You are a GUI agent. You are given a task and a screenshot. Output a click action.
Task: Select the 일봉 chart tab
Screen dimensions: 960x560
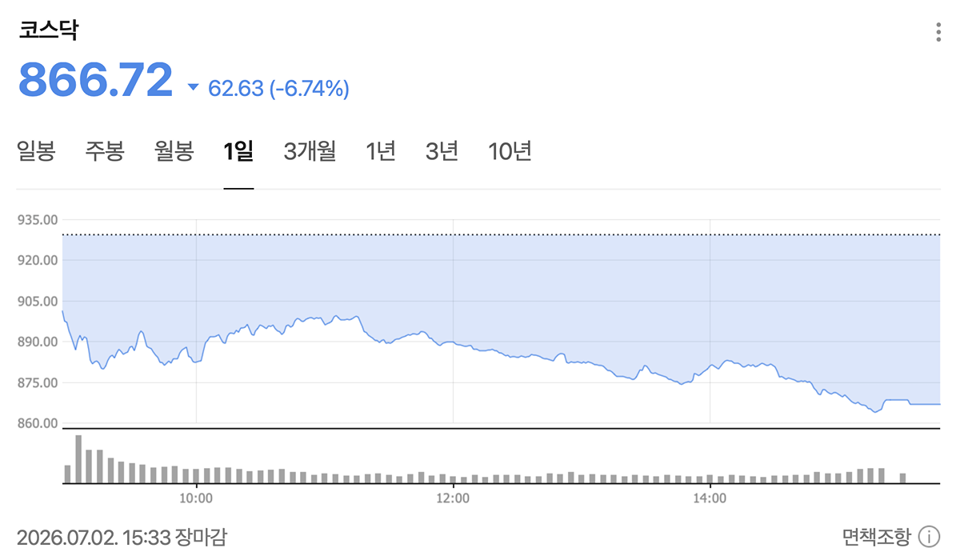[36, 151]
